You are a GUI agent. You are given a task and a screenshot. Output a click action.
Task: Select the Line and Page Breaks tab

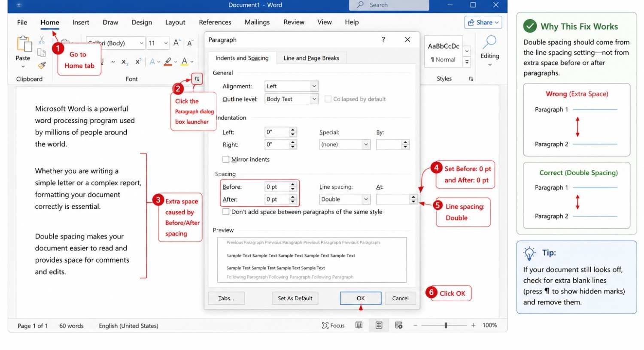pyautogui.click(x=311, y=58)
